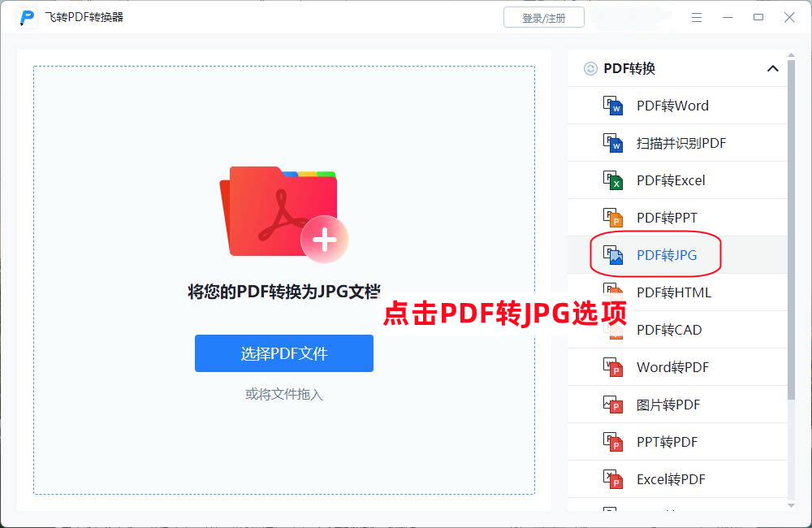Click the sidebar vertical scrollbar thumb
The image size is (812, 528).
[x=791, y=229]
